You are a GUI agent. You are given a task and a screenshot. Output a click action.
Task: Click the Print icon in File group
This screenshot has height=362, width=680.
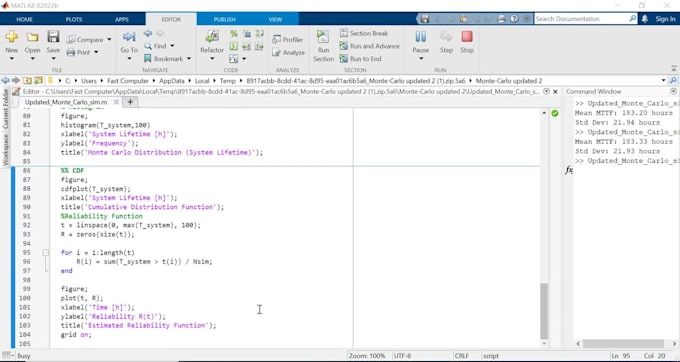(x=71, y=52)
